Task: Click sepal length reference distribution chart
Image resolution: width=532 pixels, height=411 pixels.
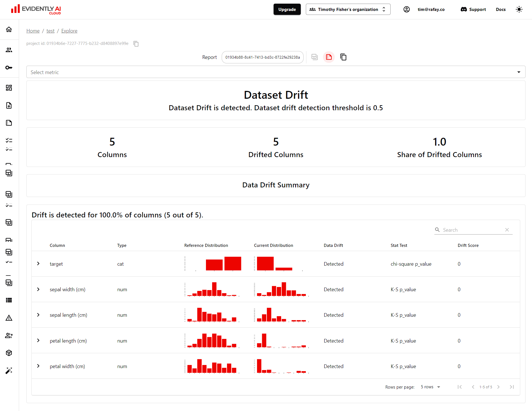Action: point(212,315)
